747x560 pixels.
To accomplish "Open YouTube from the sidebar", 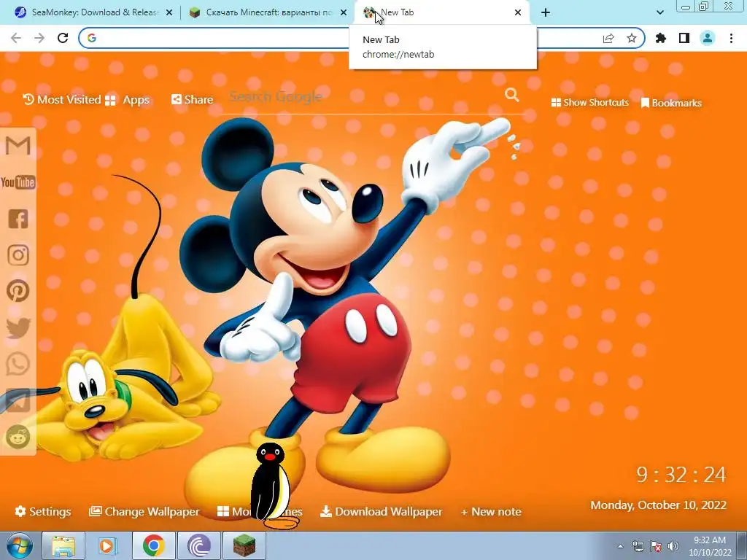I will click(x=18, y=182).
